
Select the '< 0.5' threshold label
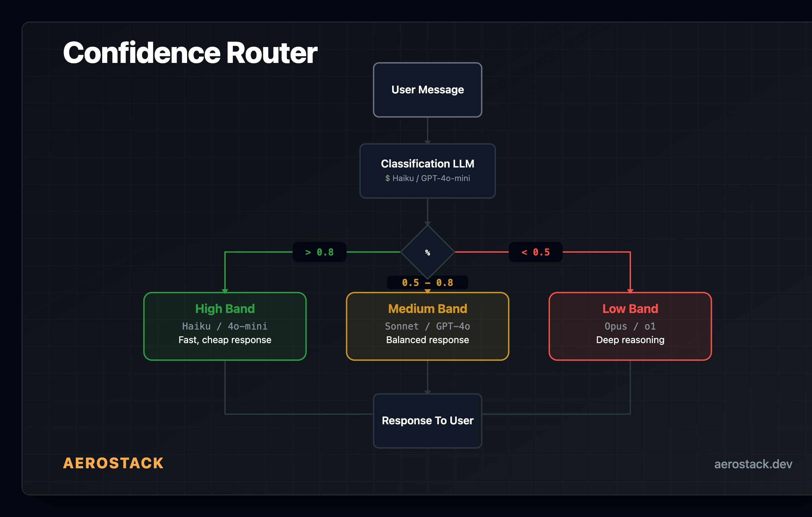pyautogui.click(x=536, y=252)
